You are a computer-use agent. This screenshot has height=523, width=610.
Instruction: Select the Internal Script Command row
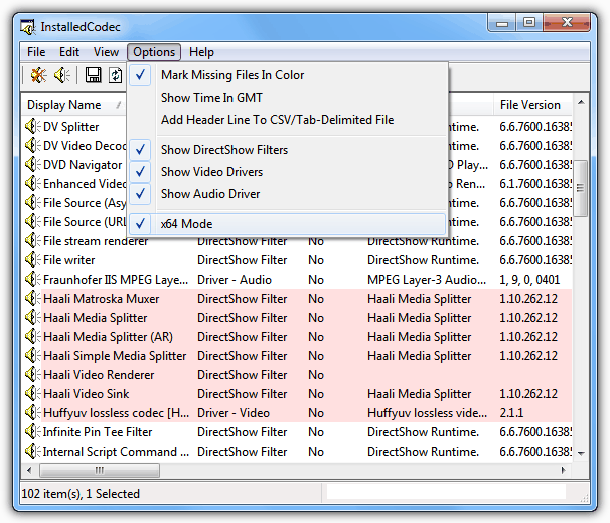click(297, 451)
